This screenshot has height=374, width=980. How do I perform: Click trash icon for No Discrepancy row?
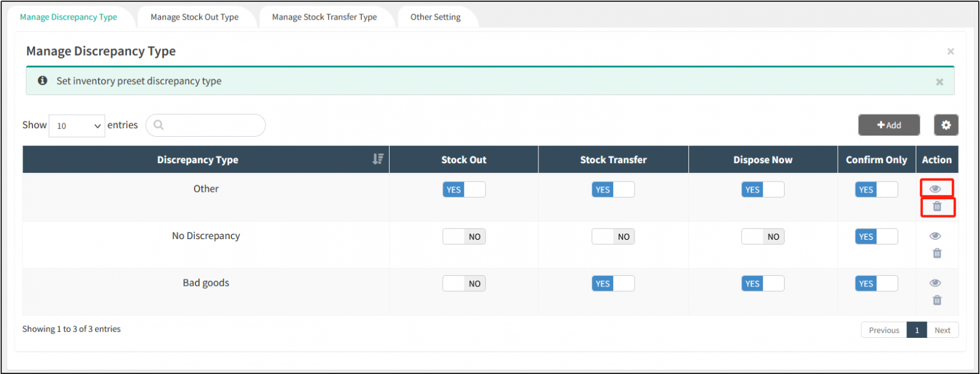(937, 253)
